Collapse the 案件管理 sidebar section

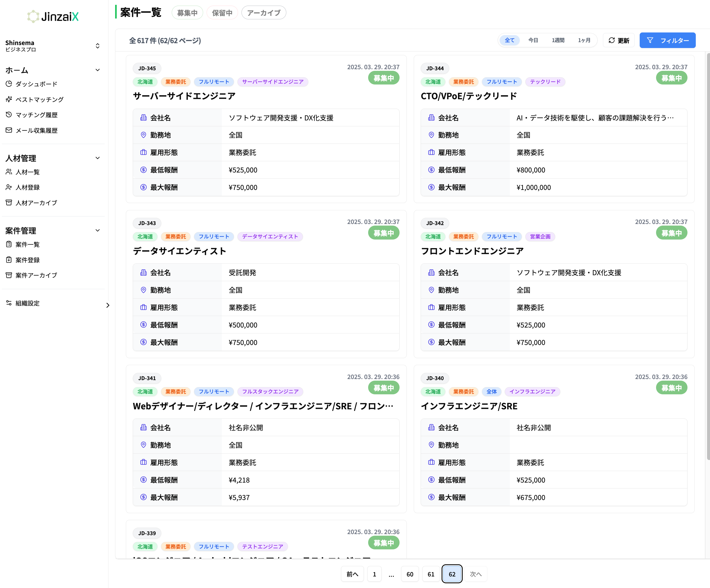pos(98,231)
